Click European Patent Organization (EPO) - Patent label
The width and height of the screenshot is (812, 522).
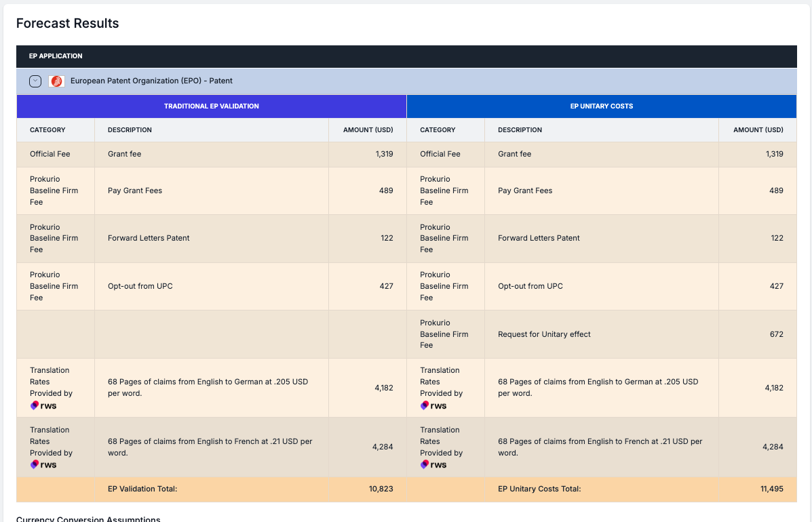click(x=151, y=81)
